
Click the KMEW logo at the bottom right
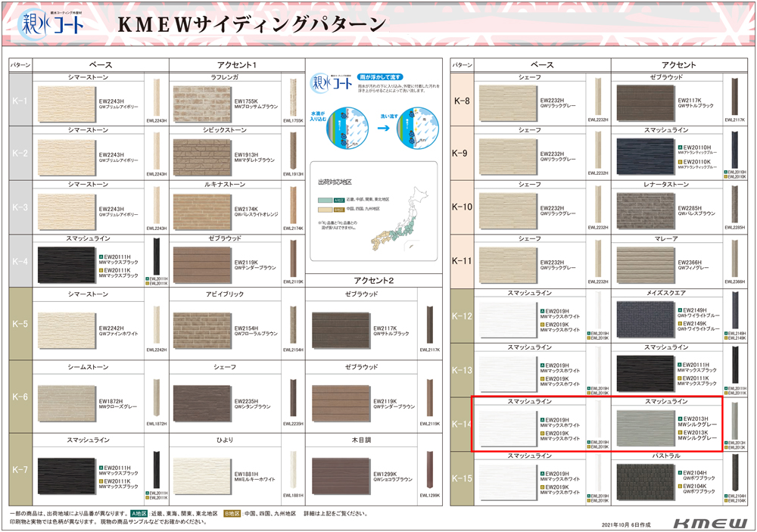(710, 524)
